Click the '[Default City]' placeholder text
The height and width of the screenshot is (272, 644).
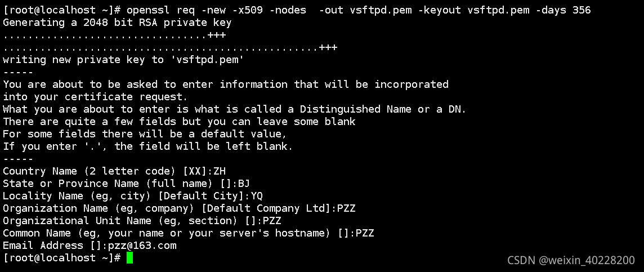[x=202, y=196]
